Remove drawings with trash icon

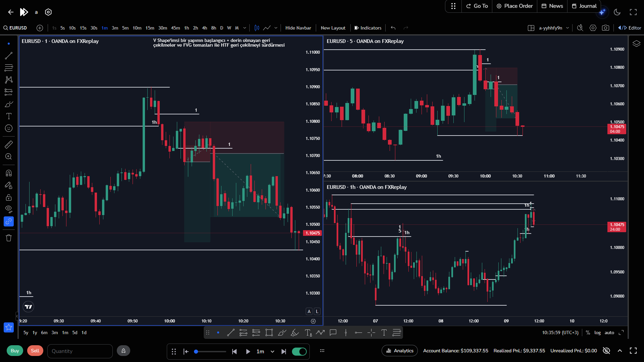point(9,238)
